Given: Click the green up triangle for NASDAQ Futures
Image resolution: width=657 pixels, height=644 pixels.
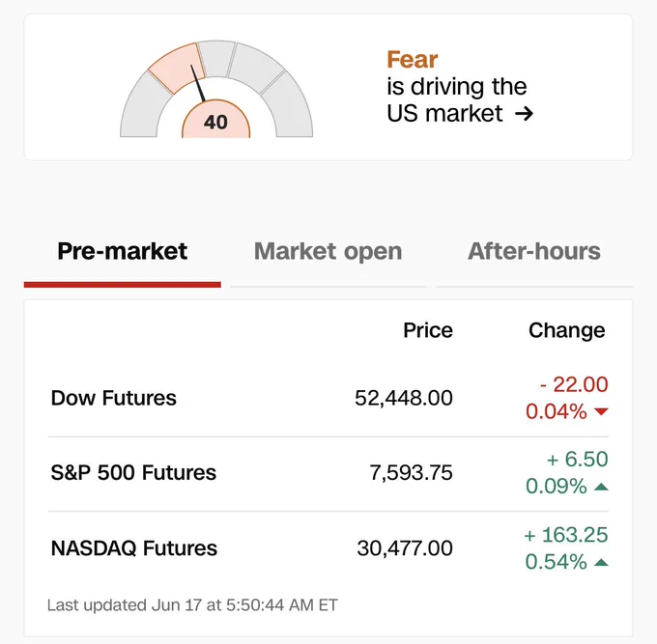Looking at the screenshot, I should [x=601, y=562].
